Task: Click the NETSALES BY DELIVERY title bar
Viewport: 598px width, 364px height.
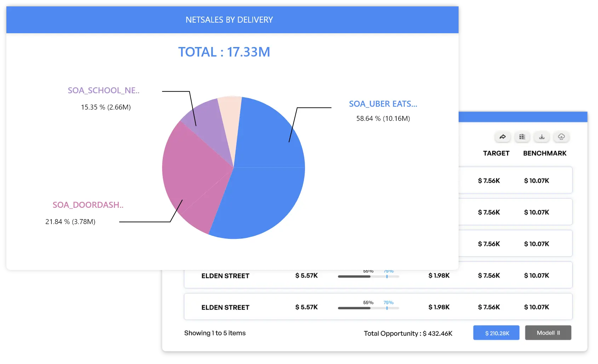Action: click(229, 20)
